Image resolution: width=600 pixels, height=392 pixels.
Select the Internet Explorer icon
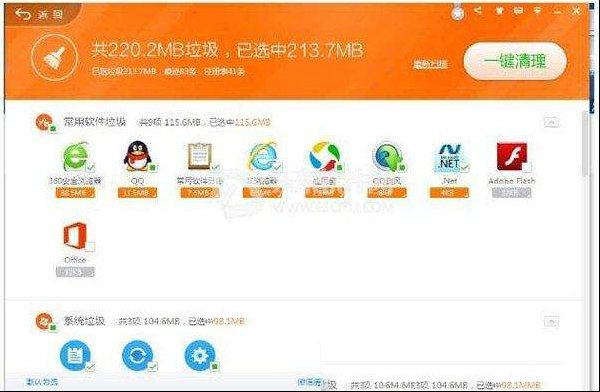[262, 156]
